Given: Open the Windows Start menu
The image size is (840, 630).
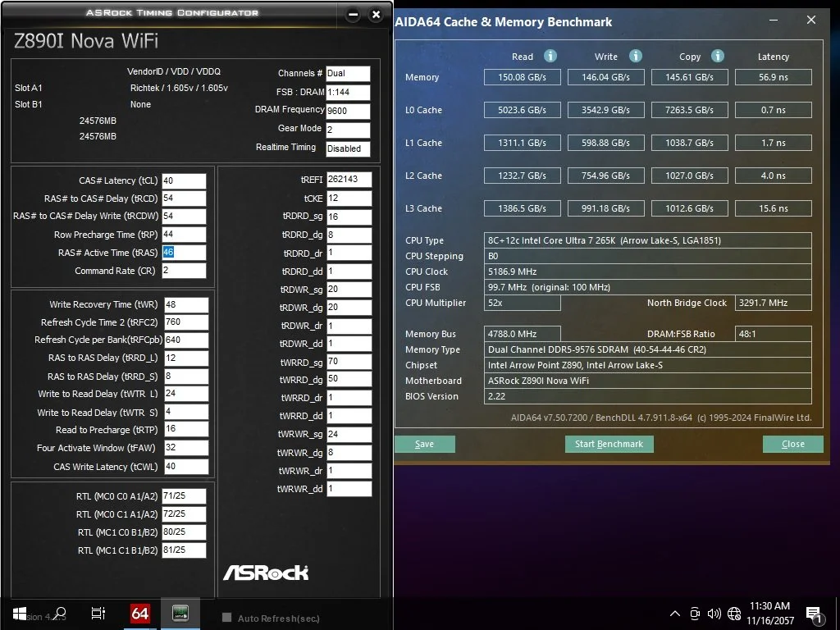Looking at the screenshot, I should [20, 614].
